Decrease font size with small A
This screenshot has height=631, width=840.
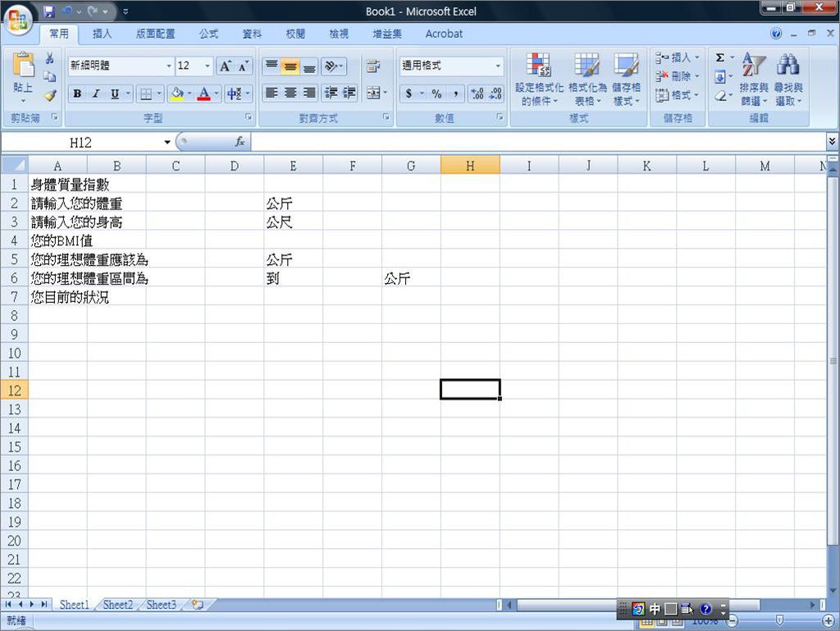[243, 66]
